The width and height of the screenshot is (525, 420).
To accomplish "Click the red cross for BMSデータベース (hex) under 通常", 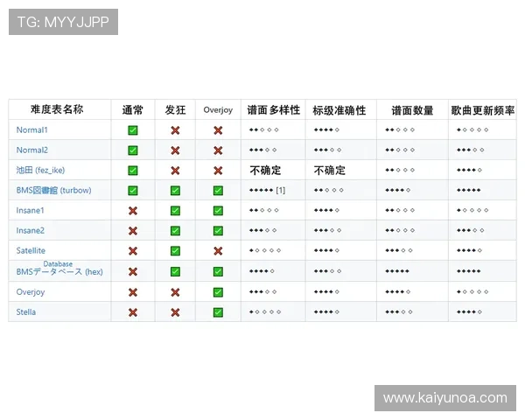I will pos(133,271).
